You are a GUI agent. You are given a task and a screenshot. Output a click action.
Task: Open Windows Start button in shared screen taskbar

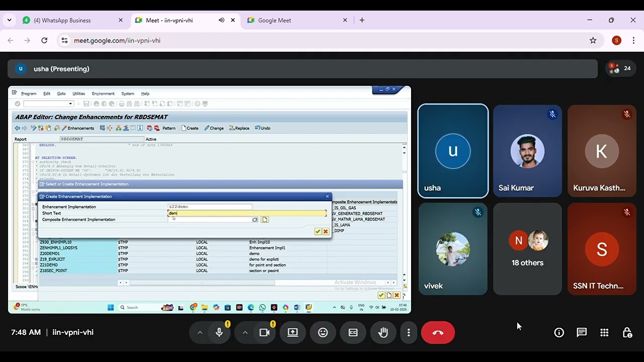point(111,307)
